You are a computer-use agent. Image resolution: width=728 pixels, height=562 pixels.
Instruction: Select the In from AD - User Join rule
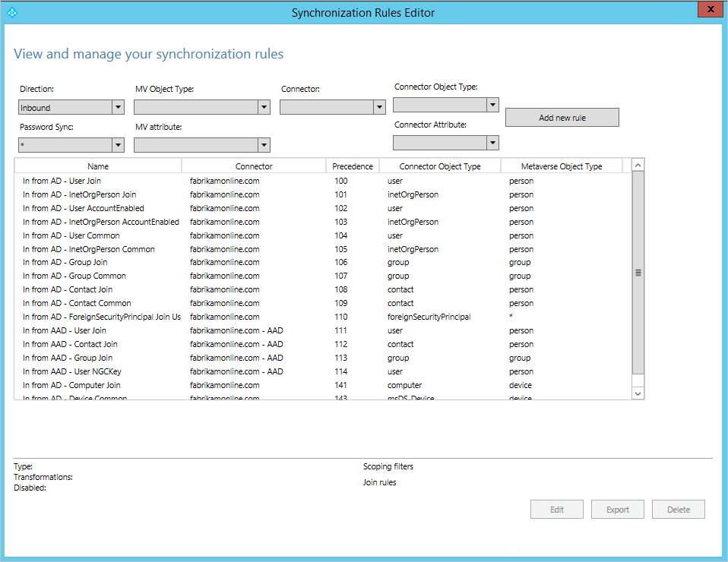click(61, 181)
